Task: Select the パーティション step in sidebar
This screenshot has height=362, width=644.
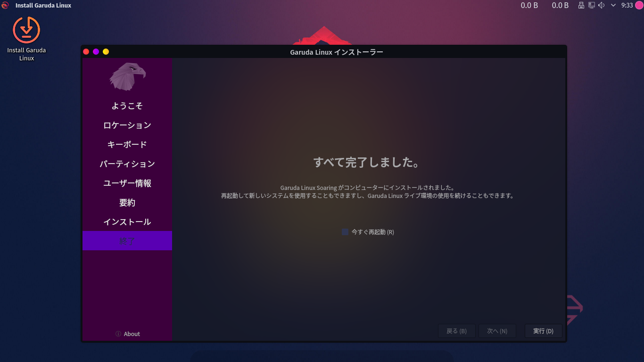Action: pyautogui.click(x=127, y=164)
